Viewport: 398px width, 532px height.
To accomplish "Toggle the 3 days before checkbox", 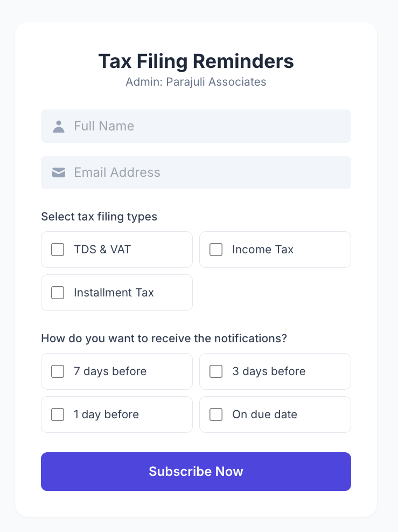I will pyautogui.click(x=216, y=371).
